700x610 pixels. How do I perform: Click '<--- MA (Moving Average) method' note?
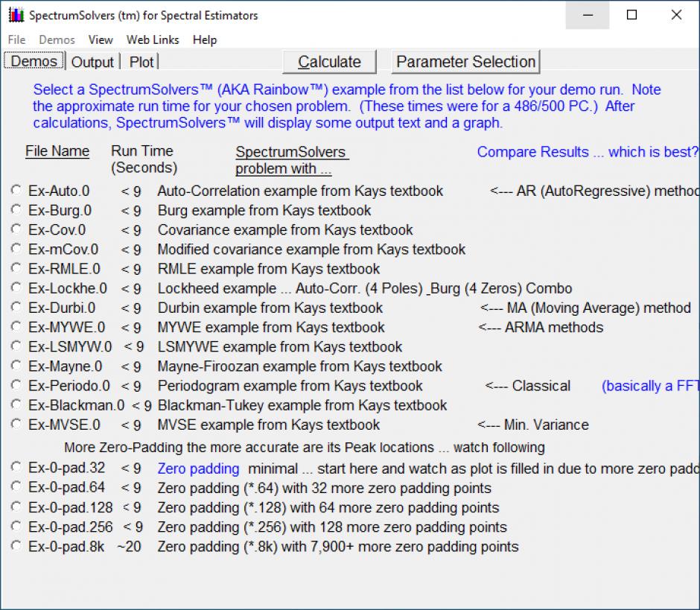(x=585, y=308)
